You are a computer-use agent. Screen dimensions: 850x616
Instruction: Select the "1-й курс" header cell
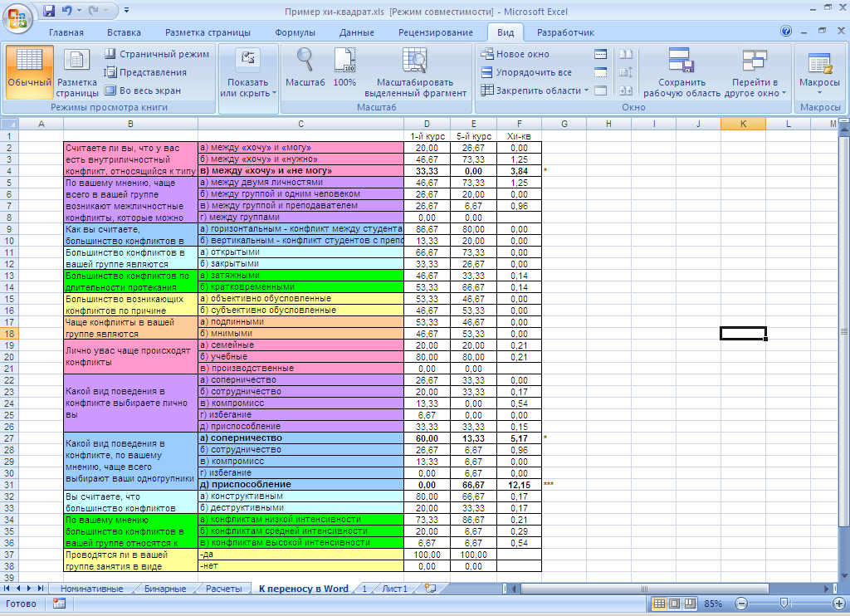pyautogui.click(x=427, y=136)
